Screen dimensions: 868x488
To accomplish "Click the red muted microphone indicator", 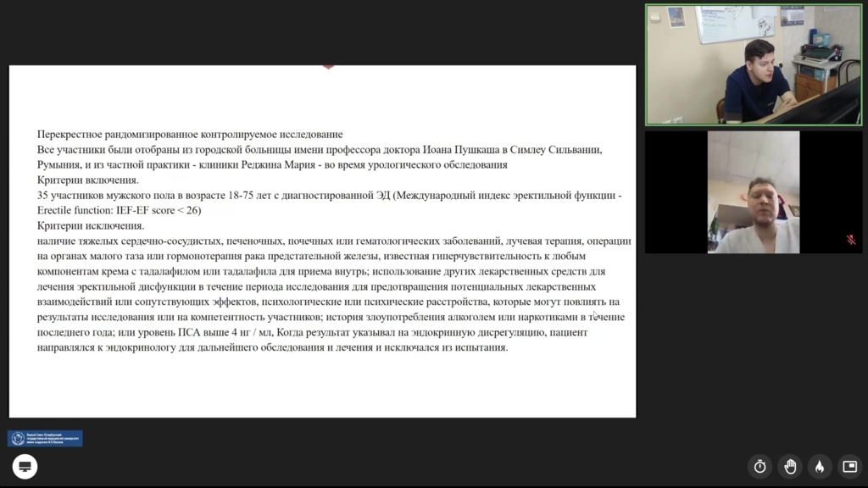I will pyautogui.click(x=851, y=240).
